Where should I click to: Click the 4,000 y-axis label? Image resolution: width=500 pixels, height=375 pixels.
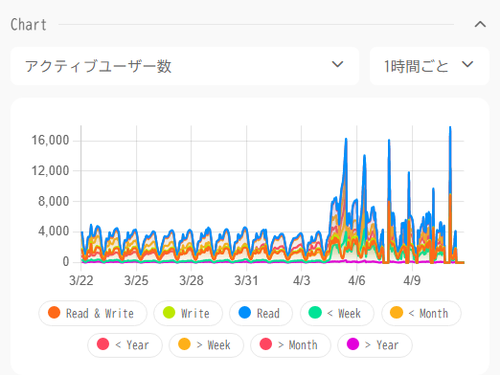tap(53, 231)
